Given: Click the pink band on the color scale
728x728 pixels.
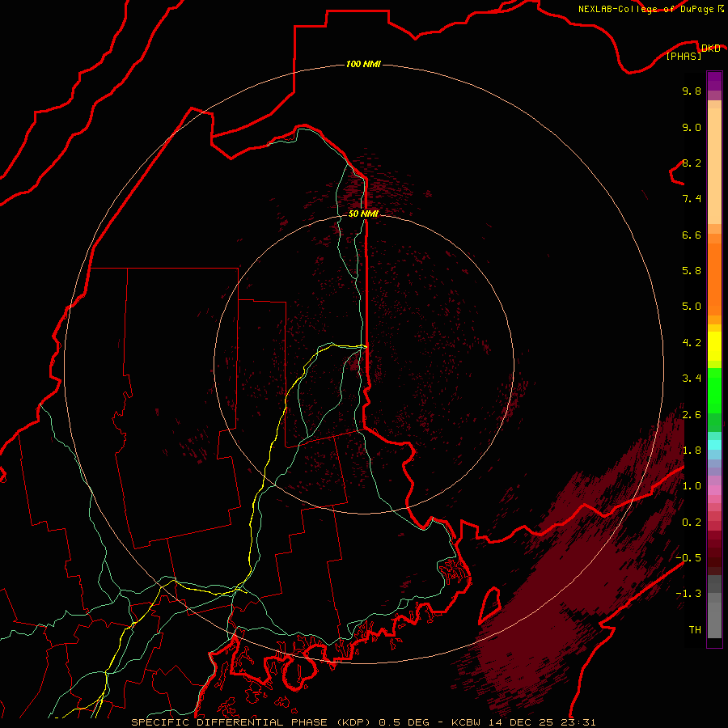Looking at the screenshot, I should click(714, 490).
